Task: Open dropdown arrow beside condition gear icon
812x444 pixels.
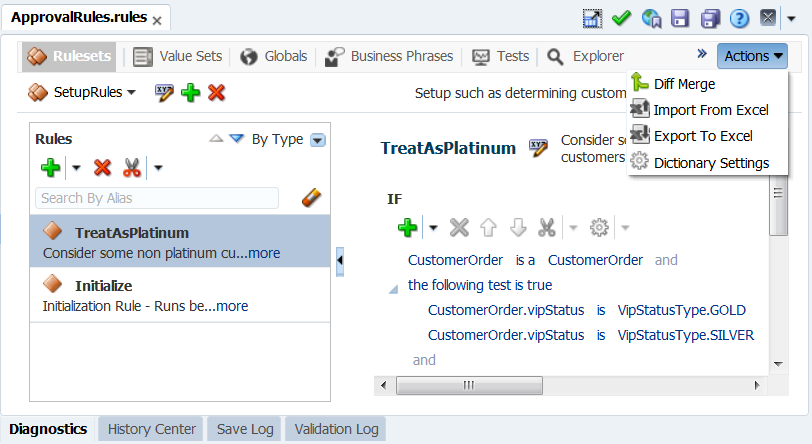Action: [625, 227]
